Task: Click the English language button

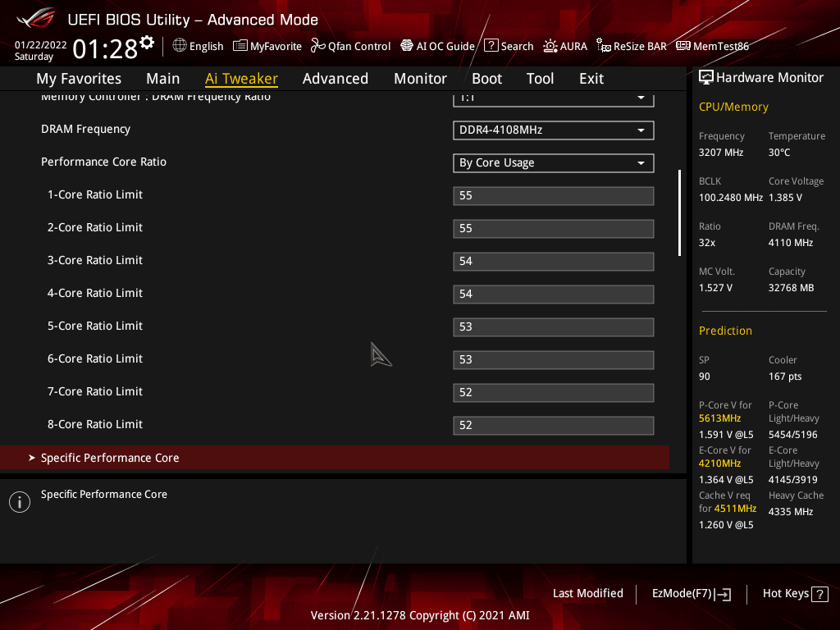Action: (206, 47)
